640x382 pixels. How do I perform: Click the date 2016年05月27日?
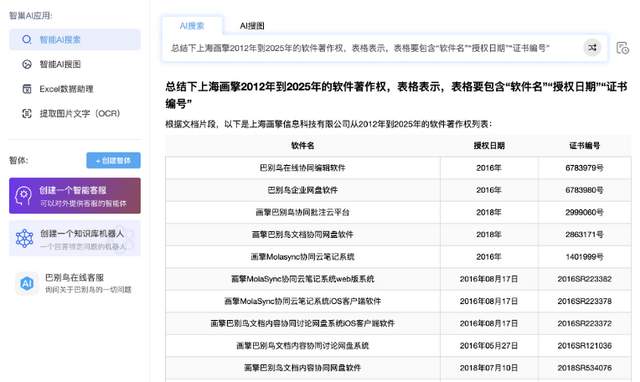[x=489, y=346]
